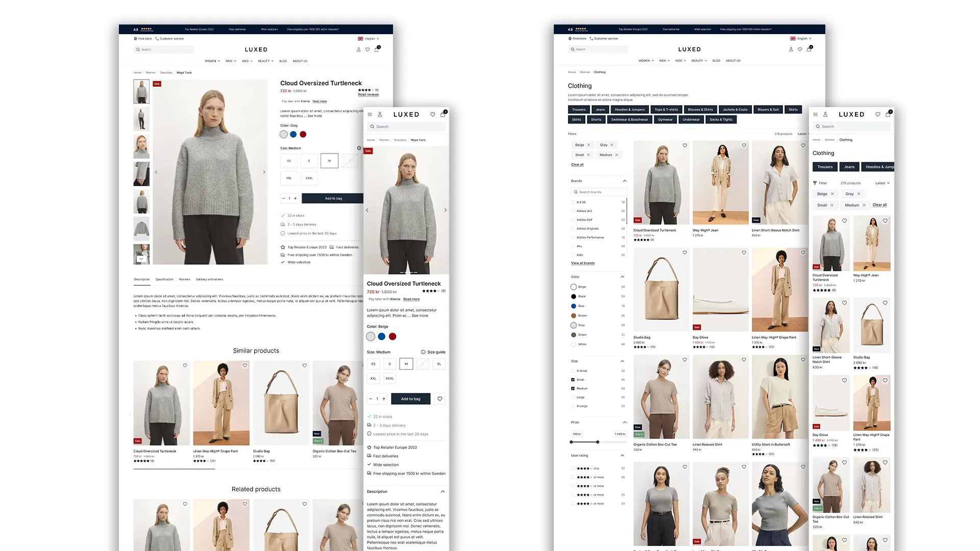Collapse the mobile Description accordion
The width and height of the screenshot is (980, 551).
coord(443,492)
